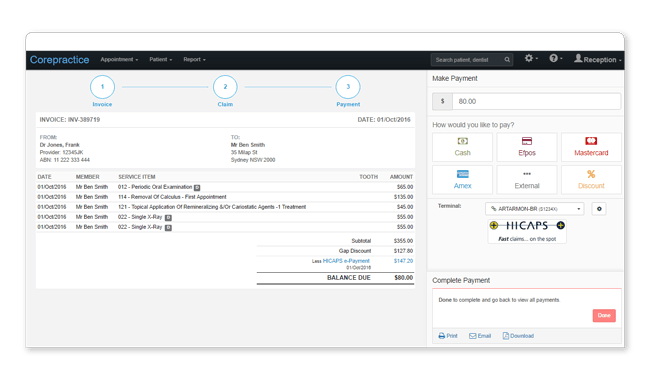Select the 114 - Removal Of Calculus row
The image size is (650, 380).
[x=225, y=197]
